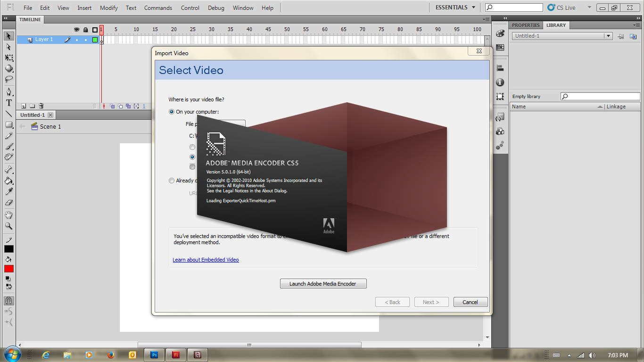Pick the 3D Rotation tool
This screenshot has height=362, width=644.
[x=9, y=68]
